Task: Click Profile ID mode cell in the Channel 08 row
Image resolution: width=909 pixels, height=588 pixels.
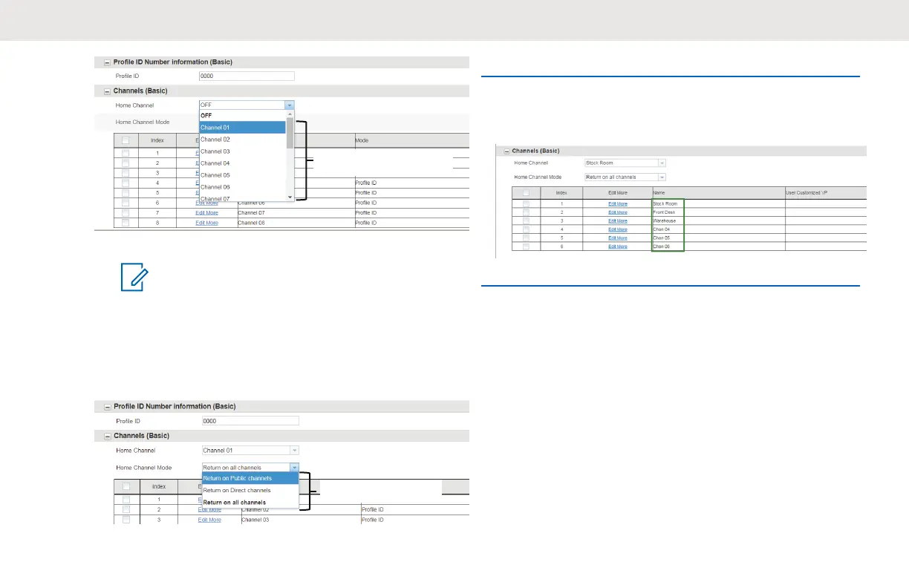Action: tap(412, 223)
